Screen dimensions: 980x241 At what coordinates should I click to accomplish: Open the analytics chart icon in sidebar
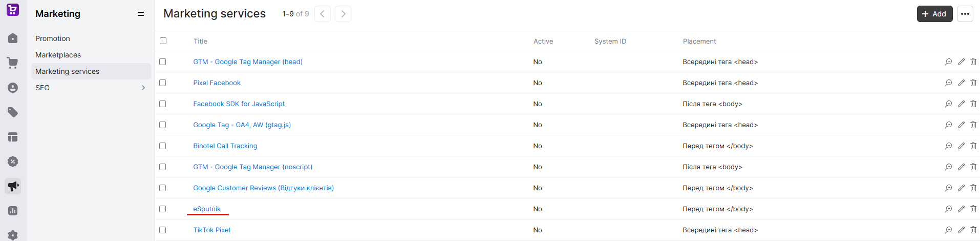(13, 211)
